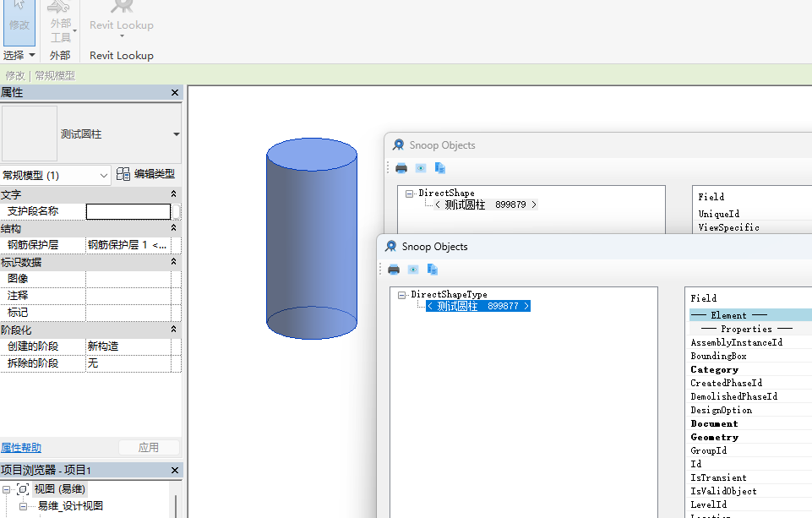
Task: Click the Modify (修改) tool button
Action: pos(19,22)
